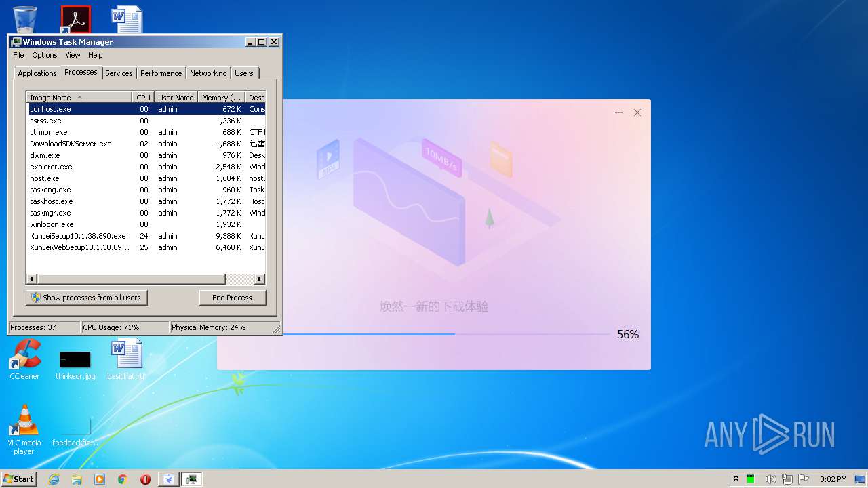Open Action Center flag icon
The width and height of the screenshot is (868, 488).
(804, 479)
